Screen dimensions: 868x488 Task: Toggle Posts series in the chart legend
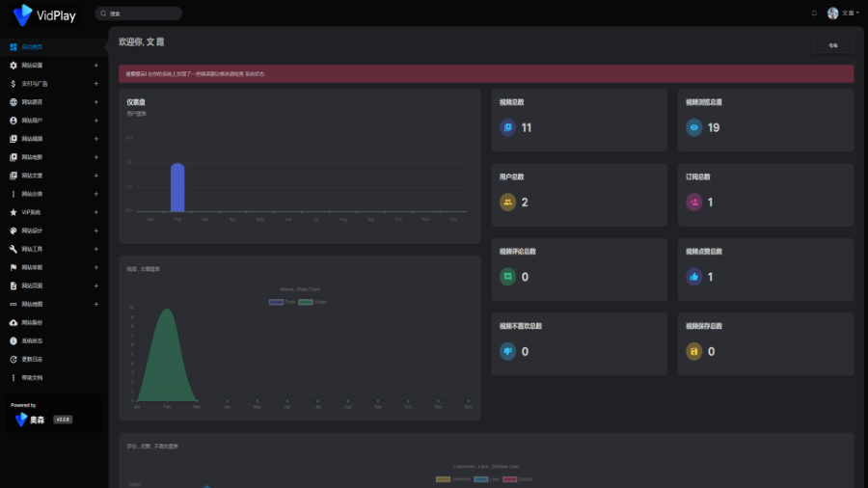[276, 302]
